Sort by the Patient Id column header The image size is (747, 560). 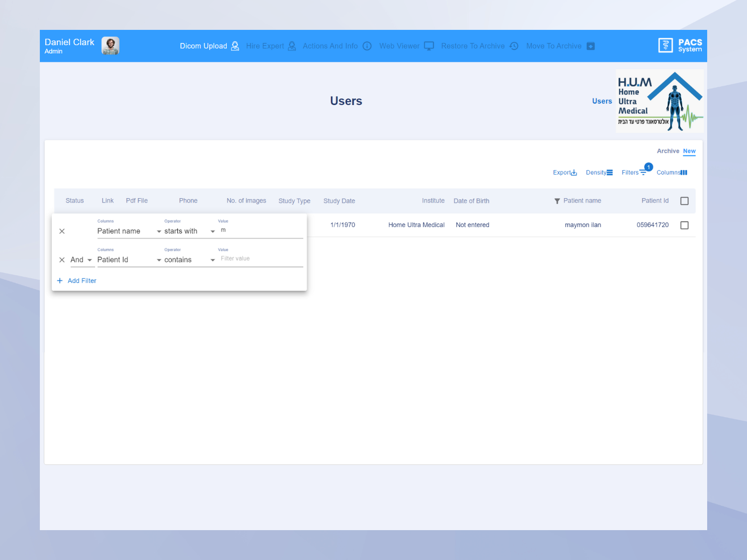[x=655, y=201]
